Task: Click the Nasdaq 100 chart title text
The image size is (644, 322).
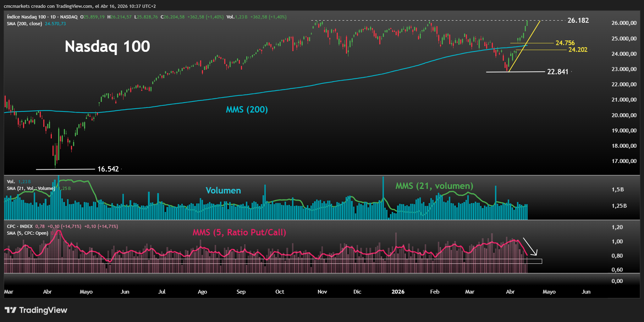Action: [x=107, y=47]
